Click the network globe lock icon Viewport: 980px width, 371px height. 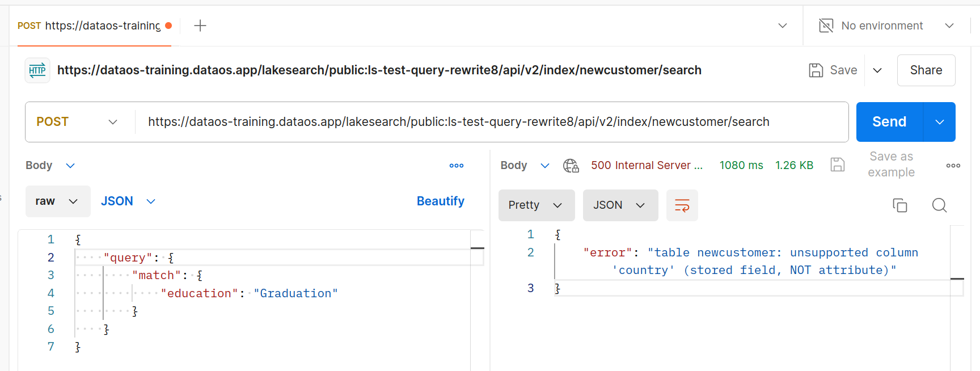pyautogui.click(x=571, y=166)
